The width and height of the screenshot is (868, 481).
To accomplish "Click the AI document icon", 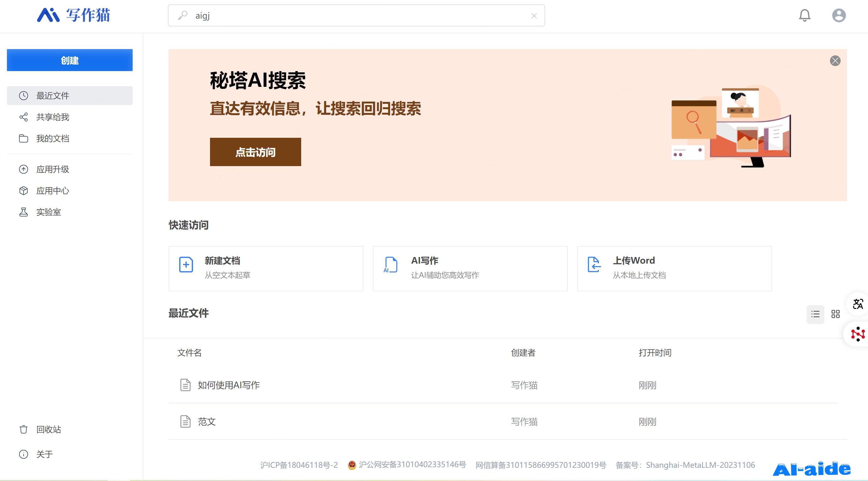I will pyautogui.click(x=390, y=265).
